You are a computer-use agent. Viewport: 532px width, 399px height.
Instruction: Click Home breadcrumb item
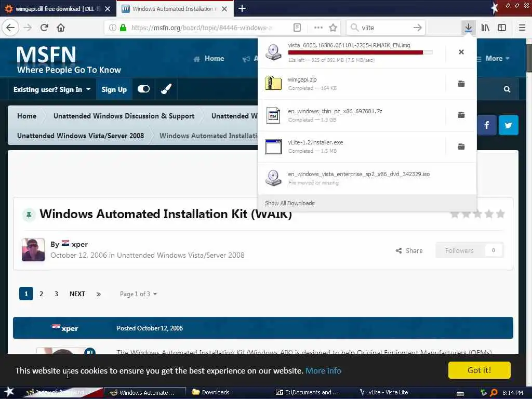(27, 116)
